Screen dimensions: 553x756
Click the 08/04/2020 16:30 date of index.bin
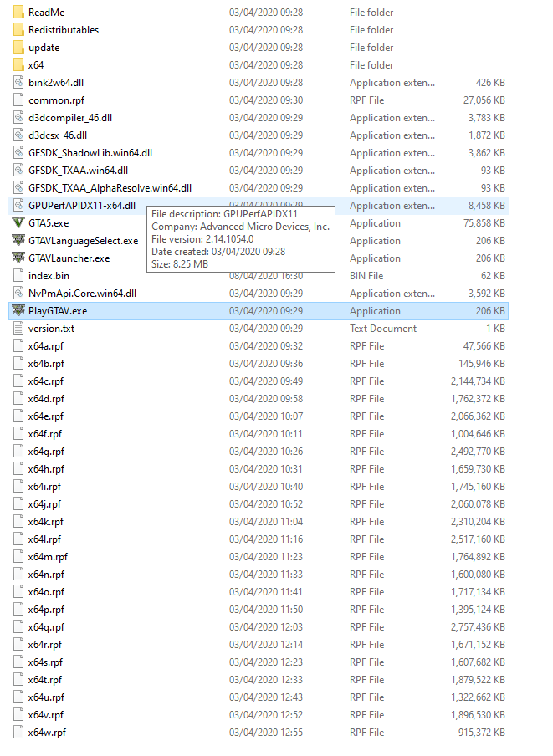pyautogui.click(x=266, y=276)
